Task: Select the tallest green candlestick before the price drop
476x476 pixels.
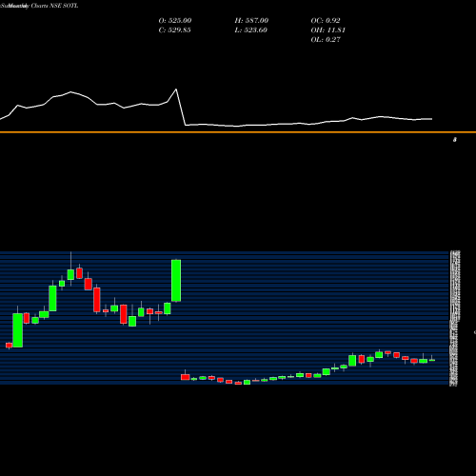Action: coord(176,281)
